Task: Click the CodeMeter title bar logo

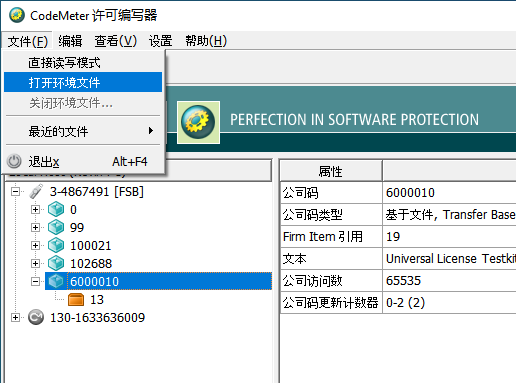Action: 17,15
